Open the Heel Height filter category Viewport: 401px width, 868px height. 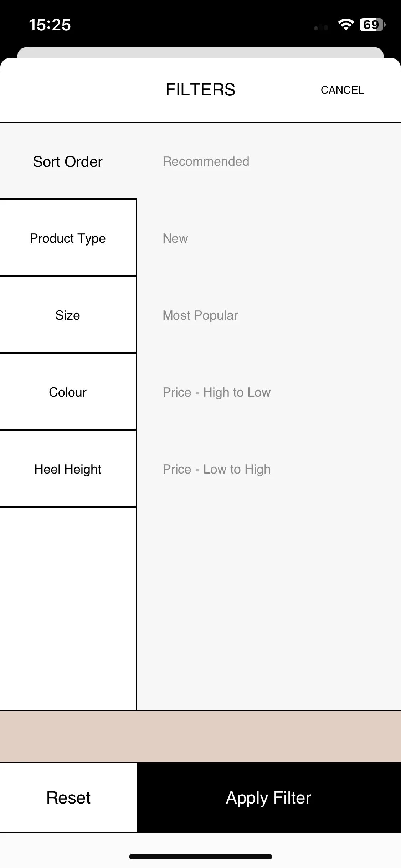pyautogui.click(x=68, y=469)
